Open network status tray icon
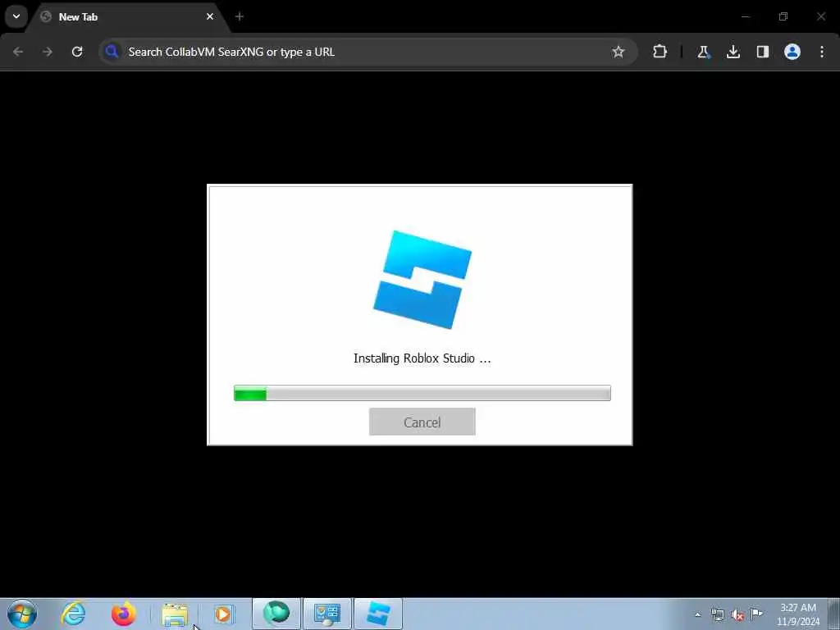Screen dimensions: 840x630 pyautogui.click(x=717, y=615)
